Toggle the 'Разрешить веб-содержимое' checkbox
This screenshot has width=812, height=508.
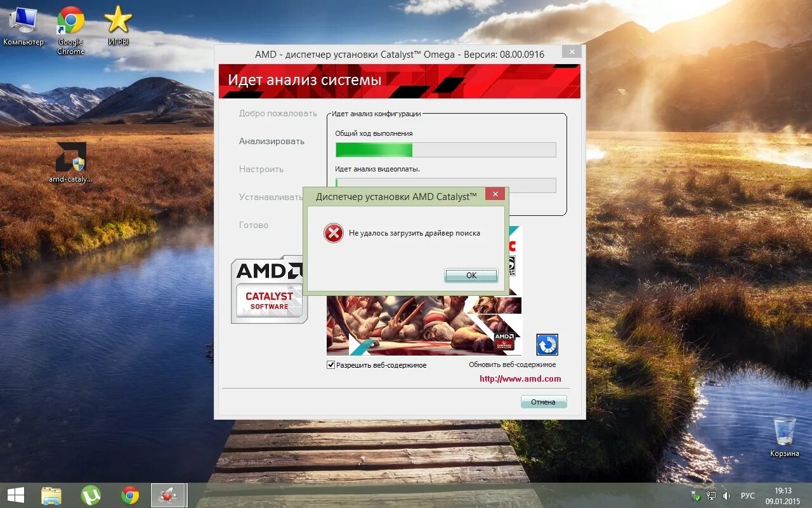[x=331, y=364]
